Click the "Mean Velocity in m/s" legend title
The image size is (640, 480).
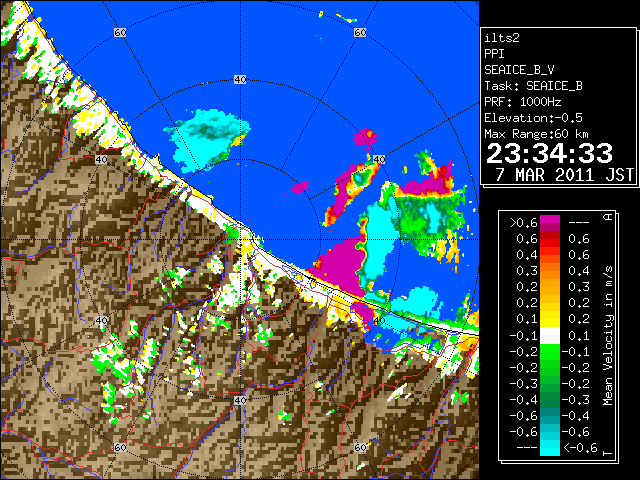(608, 336)
